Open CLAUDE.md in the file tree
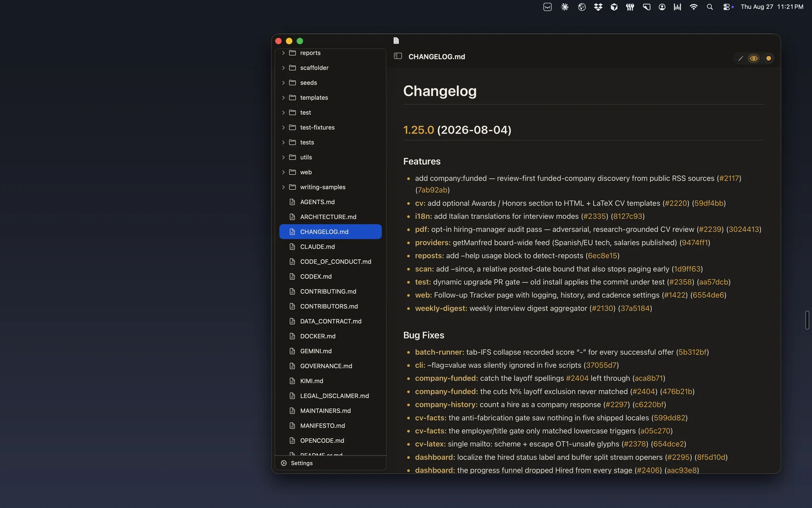 click(x=330, y=247)
